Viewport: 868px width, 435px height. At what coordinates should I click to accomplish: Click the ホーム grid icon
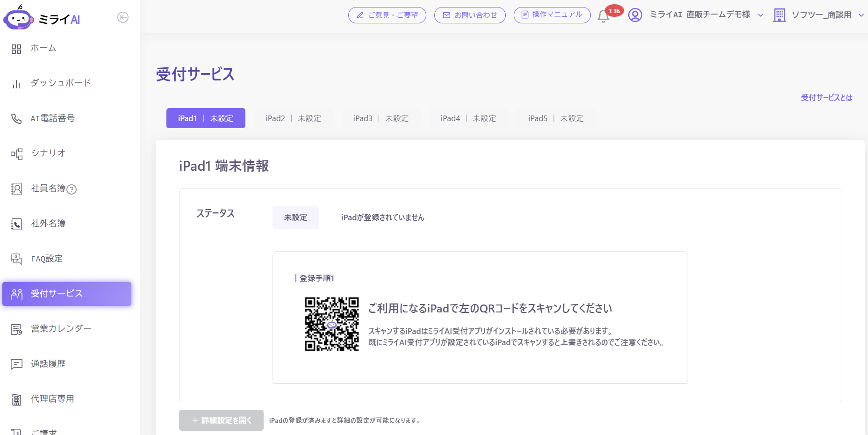[x=16, y=49]
